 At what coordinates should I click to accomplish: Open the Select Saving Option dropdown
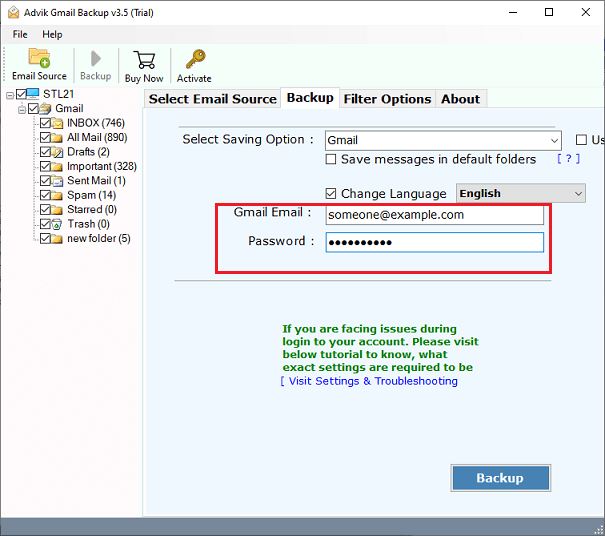443,140
